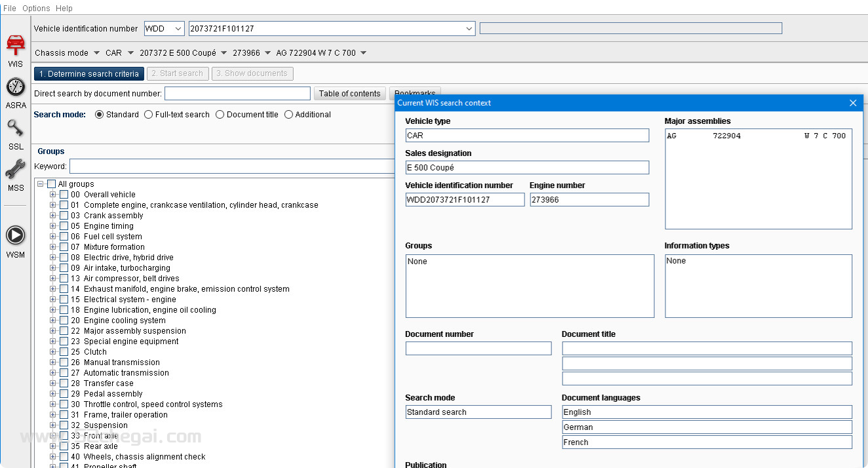Collapse the All groups tree node
868x468 pixels.
tap(41, 184)
